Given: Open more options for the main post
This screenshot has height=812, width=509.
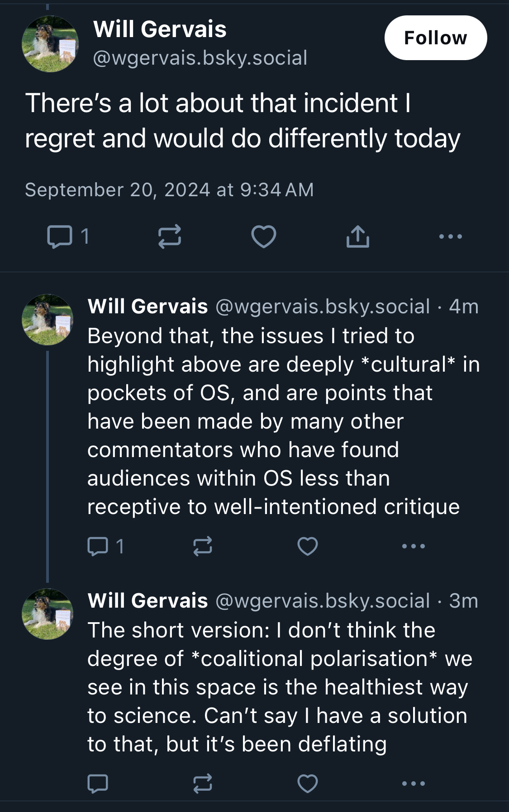Looking at the screenshot, I should click(x=451, y=236).
